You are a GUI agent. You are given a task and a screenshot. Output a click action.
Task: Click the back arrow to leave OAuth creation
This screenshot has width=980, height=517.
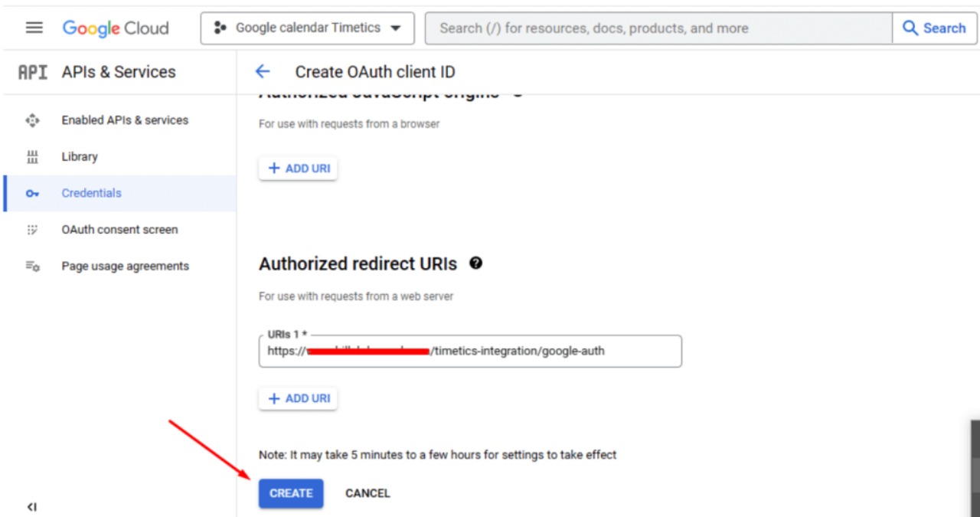tap(263, 71)
